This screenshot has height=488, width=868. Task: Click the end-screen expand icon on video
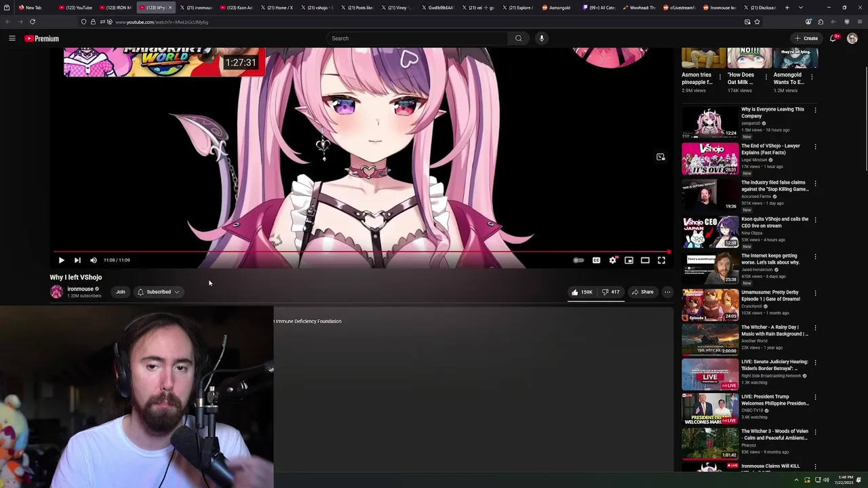point(660,157)
